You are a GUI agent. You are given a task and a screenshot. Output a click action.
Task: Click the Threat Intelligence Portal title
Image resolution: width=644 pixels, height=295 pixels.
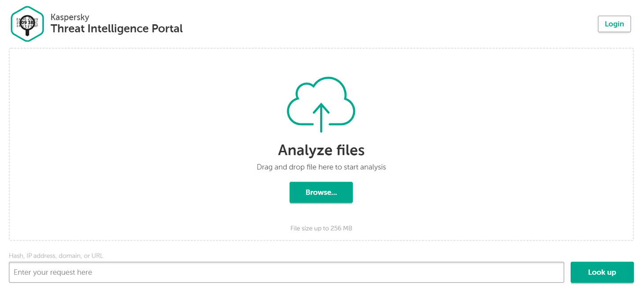click(117, 29)
